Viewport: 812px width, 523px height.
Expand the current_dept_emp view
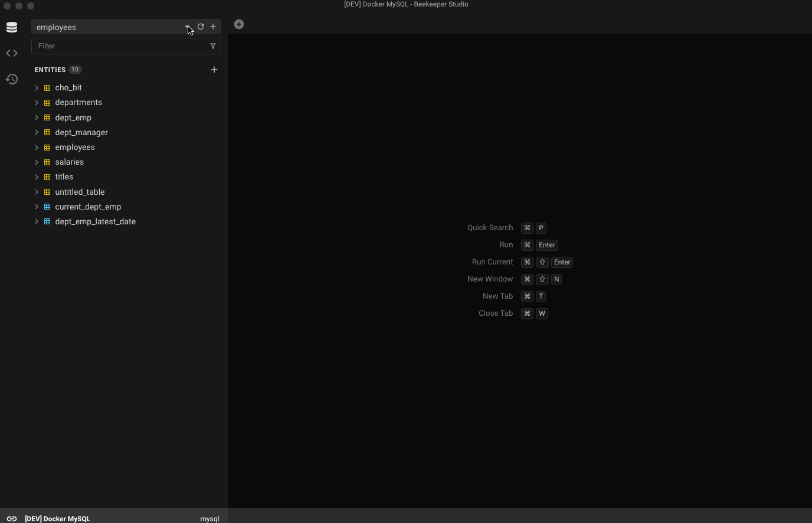(x=37, y=207)
